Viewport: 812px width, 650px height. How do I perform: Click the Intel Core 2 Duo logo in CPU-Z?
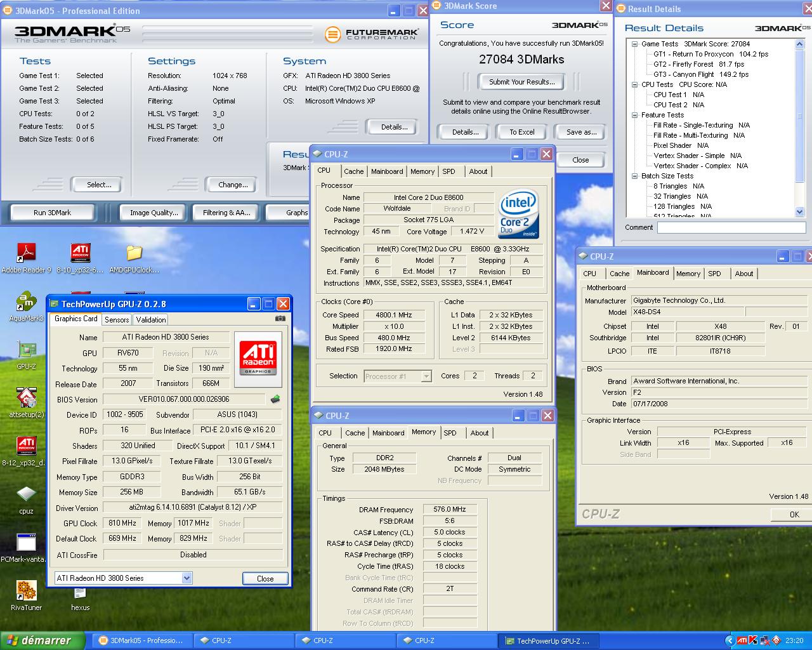click(519, 214)
